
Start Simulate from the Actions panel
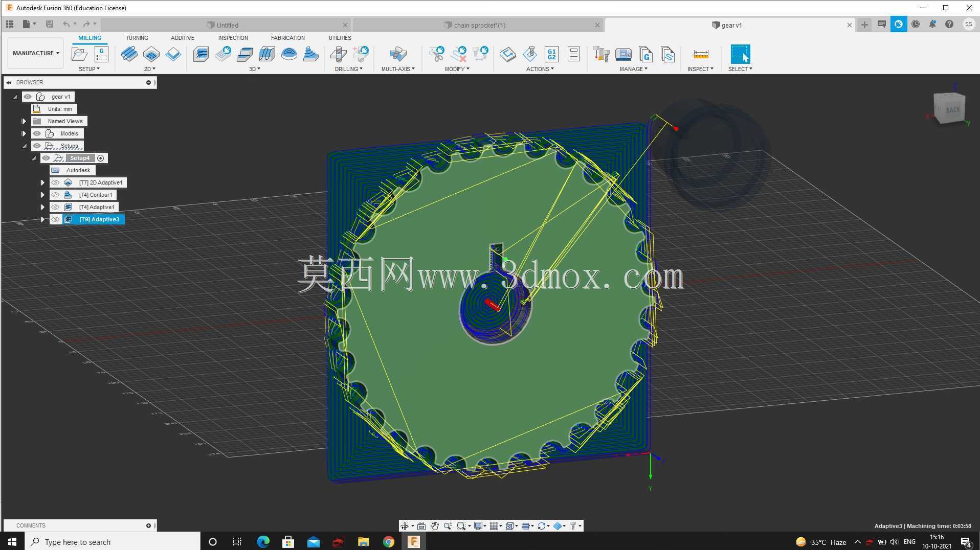[x=530, y=54]
